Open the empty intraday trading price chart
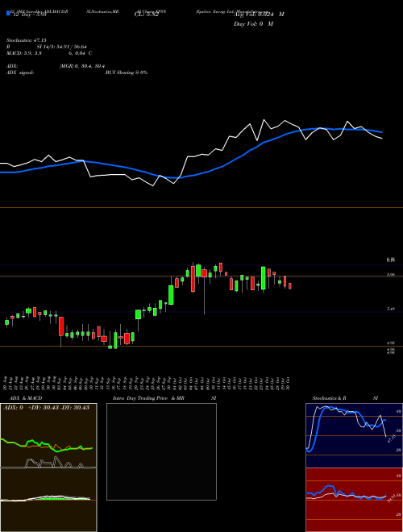The width and height of the screenshot is (403, 532). click(x=161, y=451)
